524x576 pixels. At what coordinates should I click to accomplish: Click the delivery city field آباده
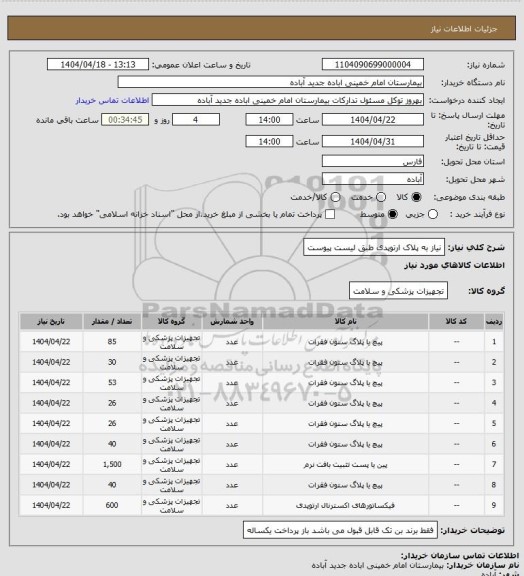coord(373,179)
